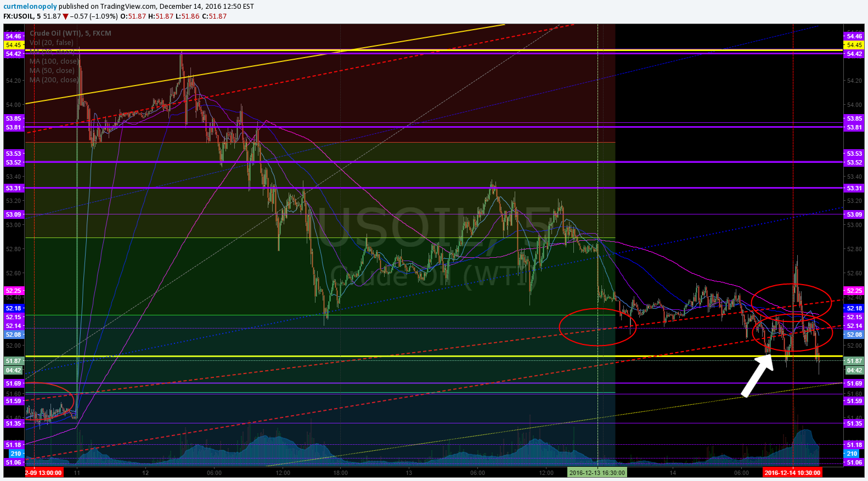Click the date 13 label on time axis
868x481 pixels.
[409, 473]
